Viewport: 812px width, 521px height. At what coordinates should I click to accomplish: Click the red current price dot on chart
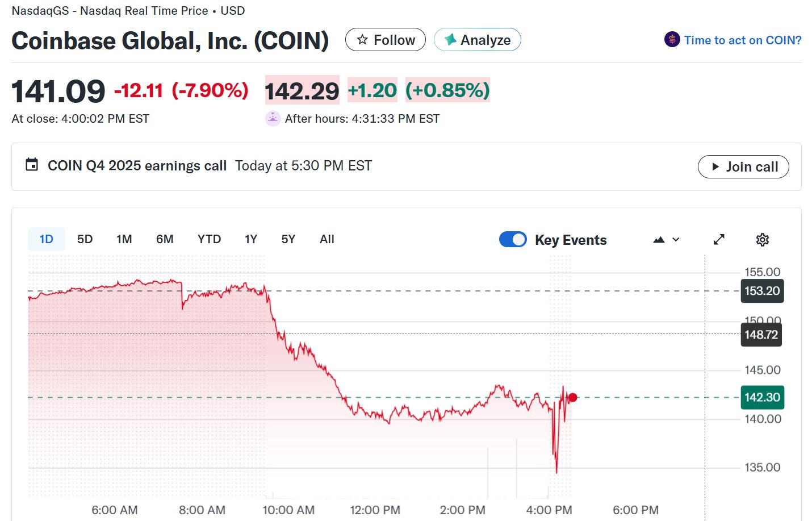(x=572, y=398)
